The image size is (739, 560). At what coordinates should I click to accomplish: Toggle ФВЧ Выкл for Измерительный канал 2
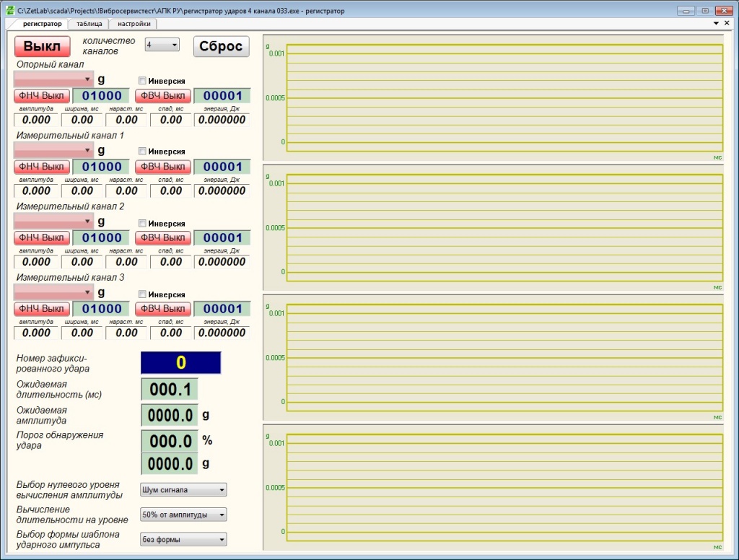pyautogui.click(x=163, y=237)
